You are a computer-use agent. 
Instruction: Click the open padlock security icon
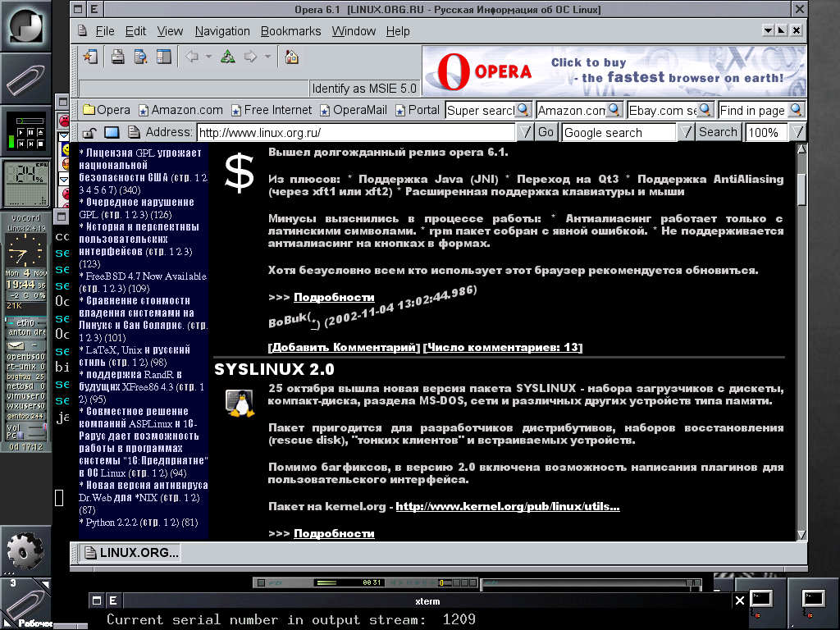click(89, 132)
